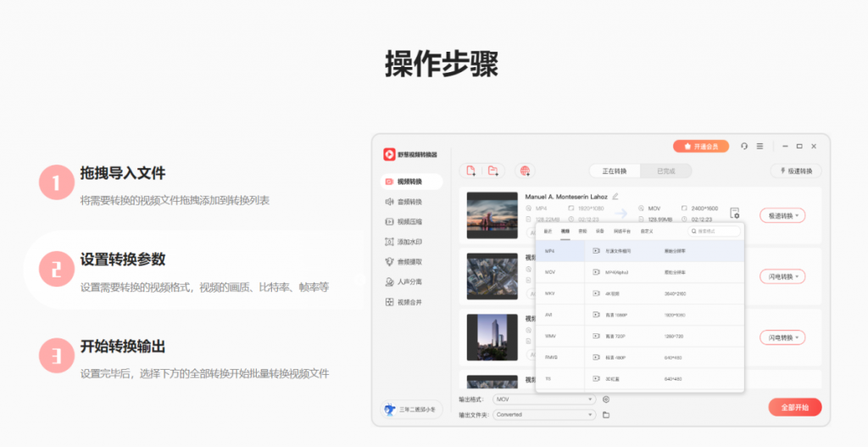Click the sunset city video thumbnail
The width and height of the screenshot is (868, 447).
click(492, 215)
